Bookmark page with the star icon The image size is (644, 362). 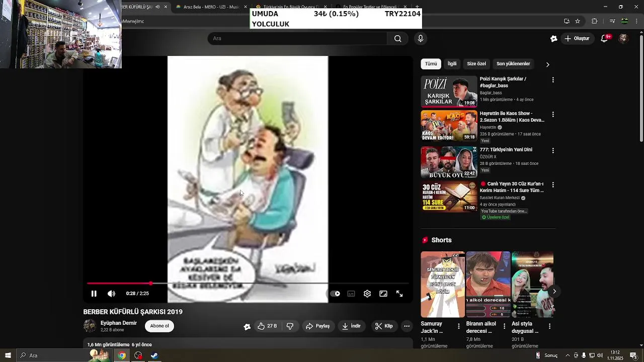click(x=578, y=21)
